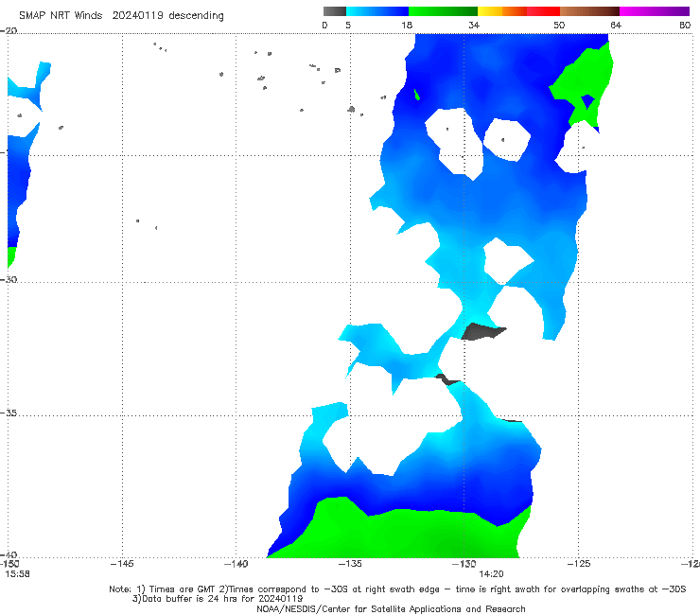
Task: Click the swath time '15:58'
Action: [x=17, y=574]
